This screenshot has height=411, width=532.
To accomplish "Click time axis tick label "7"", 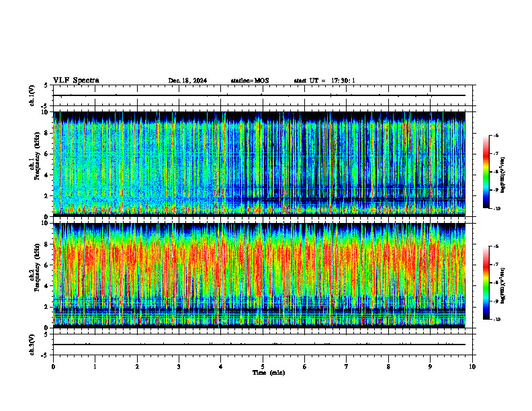I will click(347, 367).
